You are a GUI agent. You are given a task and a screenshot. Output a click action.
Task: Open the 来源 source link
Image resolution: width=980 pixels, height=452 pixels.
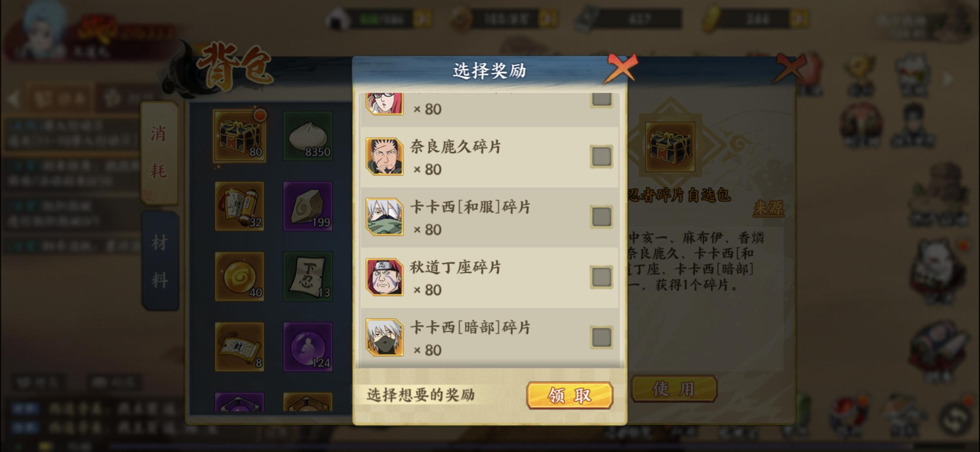pyautogui.click(x=768, y=208)
